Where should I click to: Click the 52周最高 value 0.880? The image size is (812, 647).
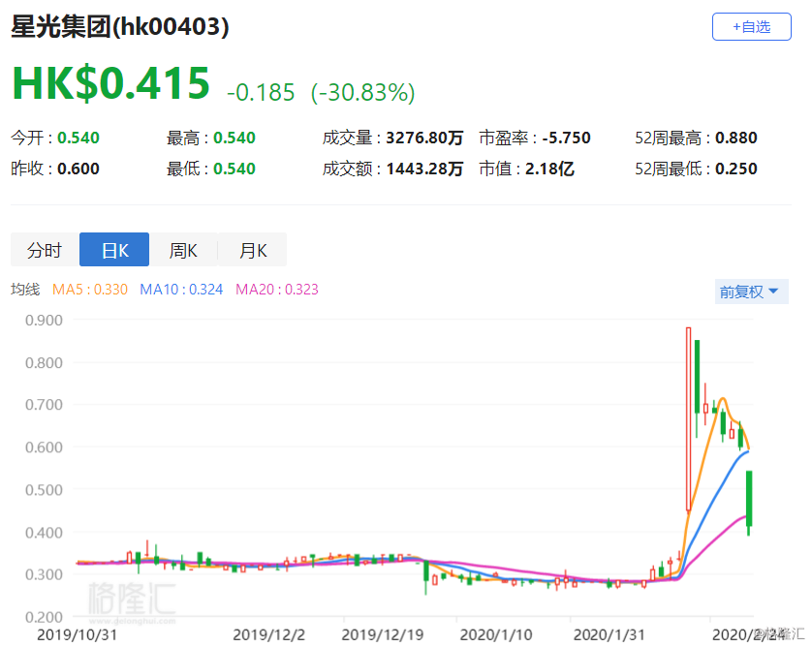pos(735,138)
